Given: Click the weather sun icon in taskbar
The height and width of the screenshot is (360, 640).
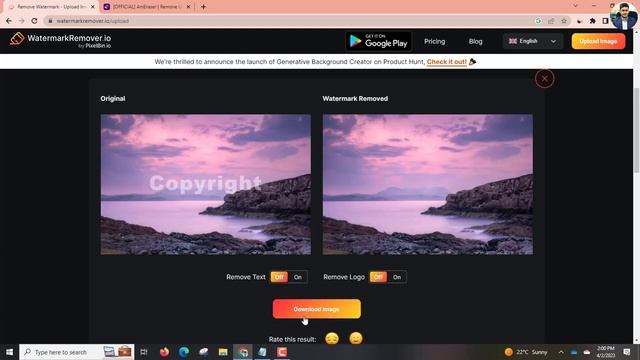Looking at the screenshot, I should tap(509, 352).
